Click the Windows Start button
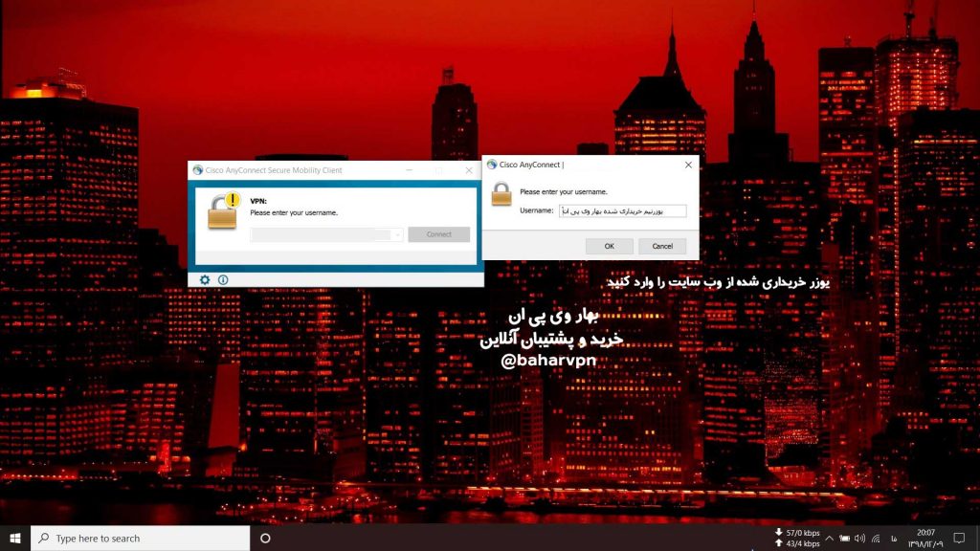Image resolution: width=980 pixels, height=551 pixels. click(x=15, y=538)
